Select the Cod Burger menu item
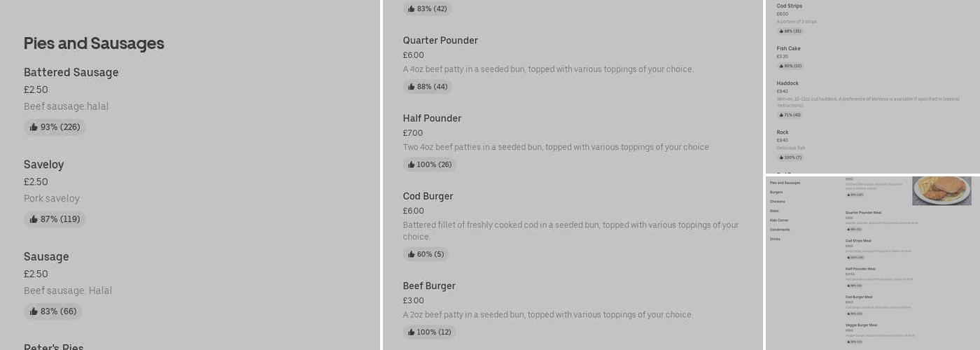Screen dimensions: 980x350 (428, 196)
